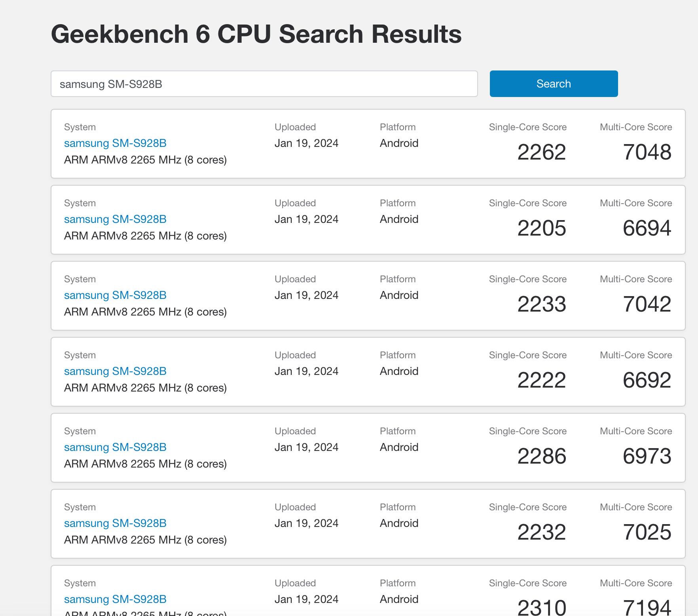This screenshot has height=616, width=698.
Task: Click the multi-core score 7048
Action: click(x=647, y=152)
